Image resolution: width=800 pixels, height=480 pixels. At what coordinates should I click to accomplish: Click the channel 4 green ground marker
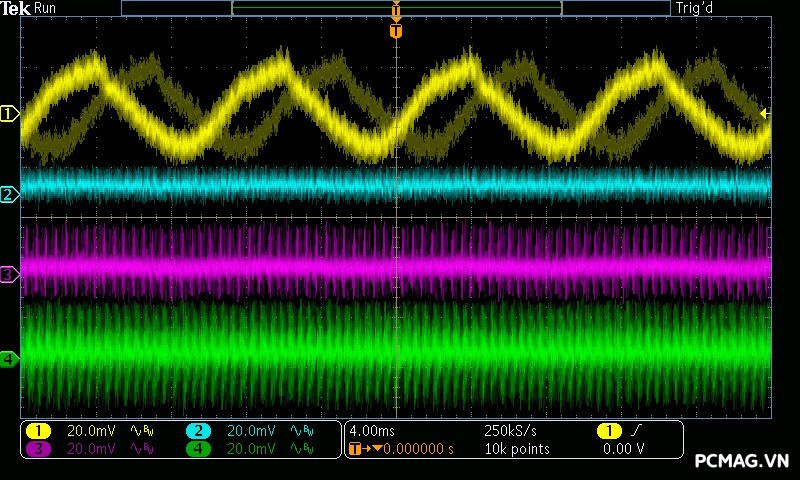9,358
